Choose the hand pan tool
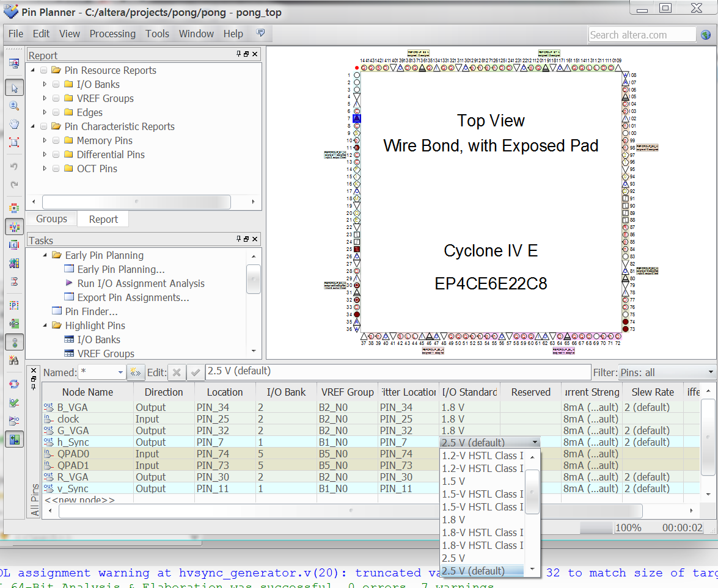 coord(15,124)
